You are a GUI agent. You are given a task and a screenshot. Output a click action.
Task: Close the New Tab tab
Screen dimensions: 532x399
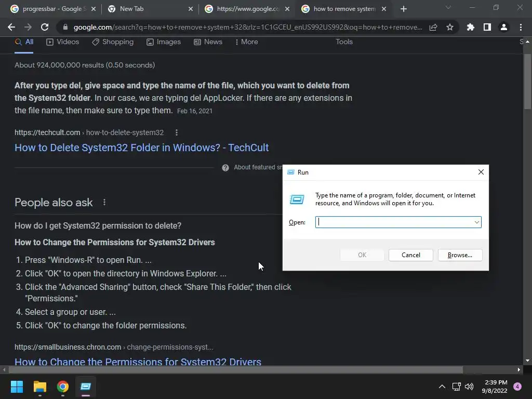pos(191,9)
